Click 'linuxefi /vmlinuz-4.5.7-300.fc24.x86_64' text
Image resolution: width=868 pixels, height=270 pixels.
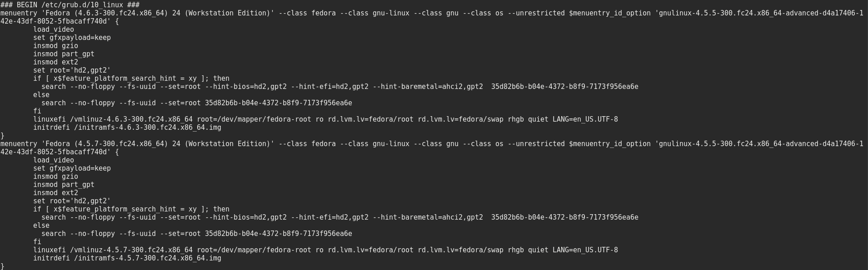point(113,250)
